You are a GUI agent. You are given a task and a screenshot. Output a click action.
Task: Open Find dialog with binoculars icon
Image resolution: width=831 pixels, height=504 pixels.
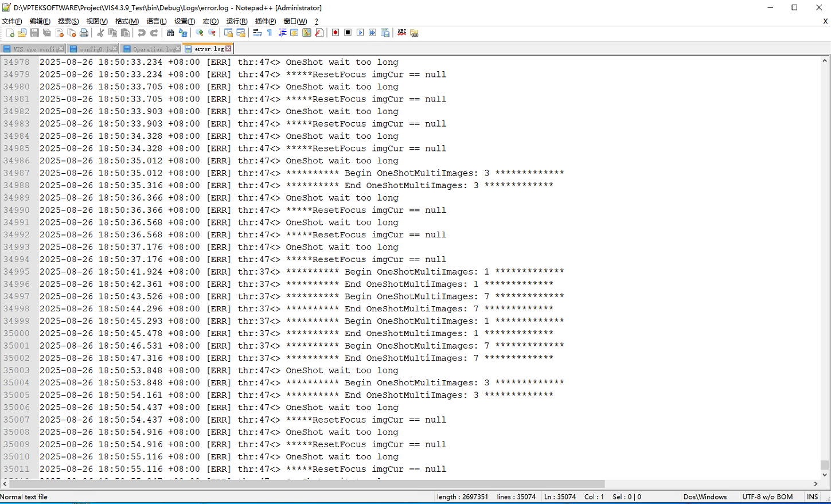point(170,33)
